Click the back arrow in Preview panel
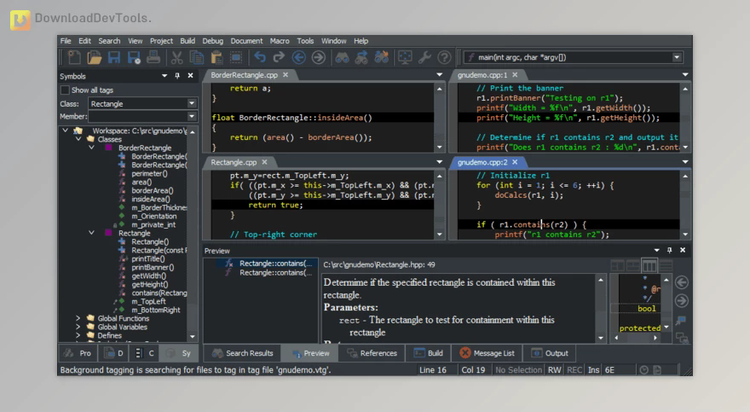This screenshot has width=750, height=412. [x=682, y=282]
